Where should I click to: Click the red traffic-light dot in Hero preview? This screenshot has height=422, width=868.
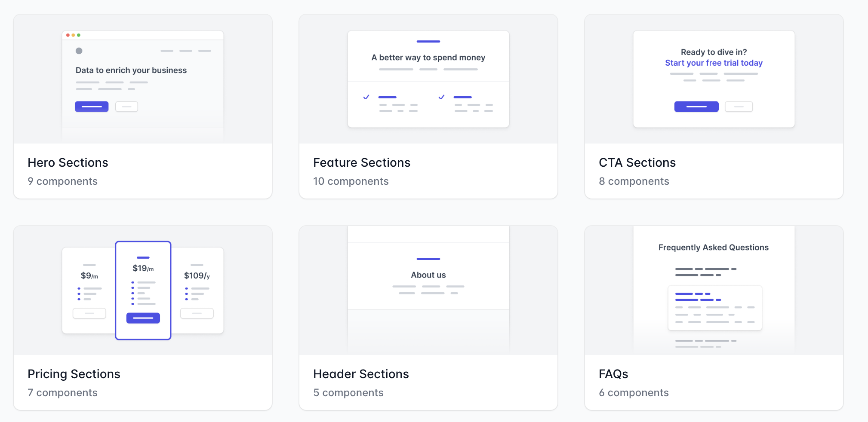(x=68, y=35)
